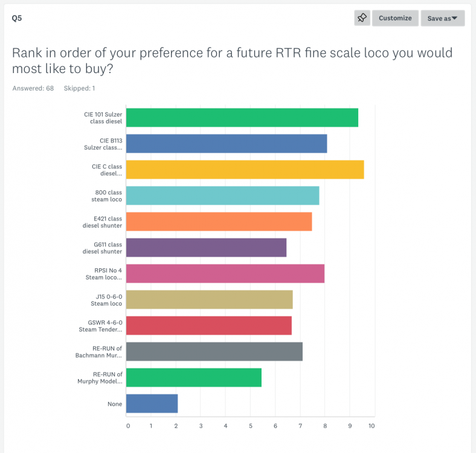Click the yellow CIE C class diesel bar
Screen dimensions: 476x453
[x=245, y=170]
